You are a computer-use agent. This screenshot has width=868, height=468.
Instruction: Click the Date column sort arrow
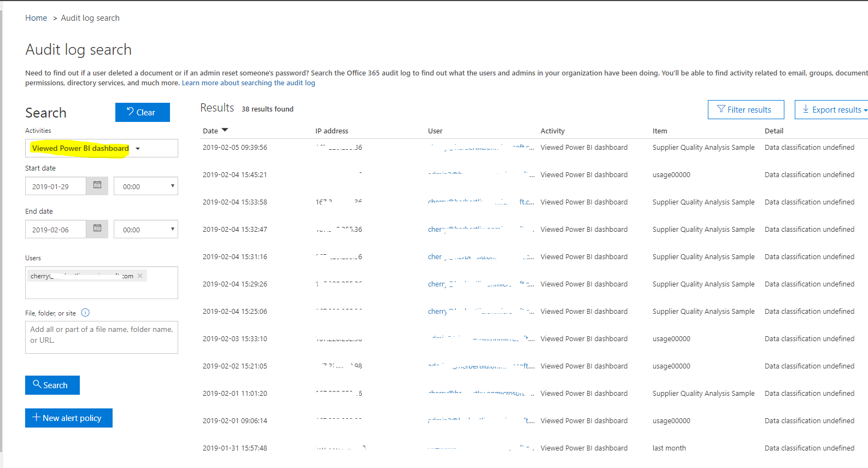225,130
